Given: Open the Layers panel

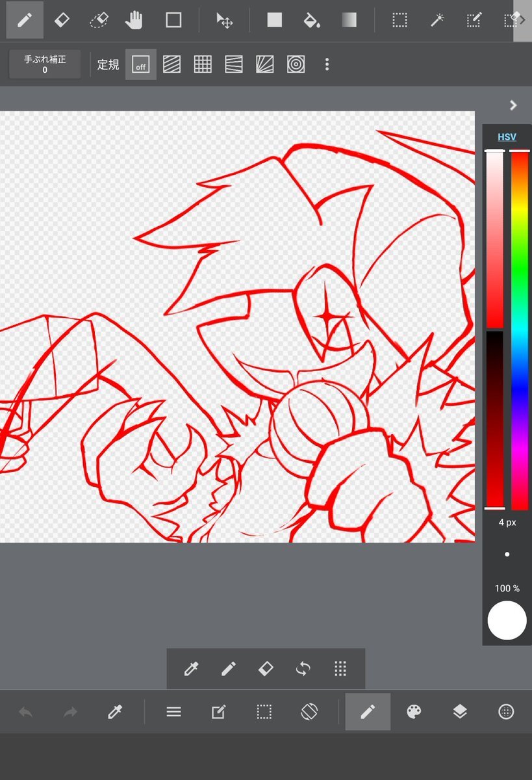Looking at the screenshot, I should click(x=460, y=712).
